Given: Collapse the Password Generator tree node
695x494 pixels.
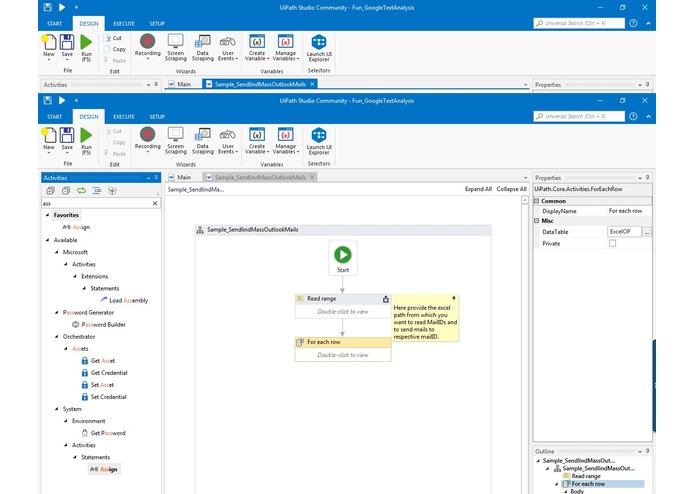Looking at the screenshot, I should coord(56,312).
